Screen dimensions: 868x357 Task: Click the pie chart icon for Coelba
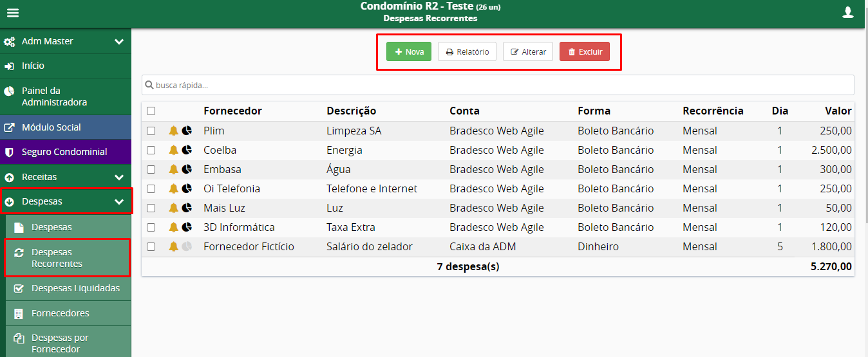187,150
